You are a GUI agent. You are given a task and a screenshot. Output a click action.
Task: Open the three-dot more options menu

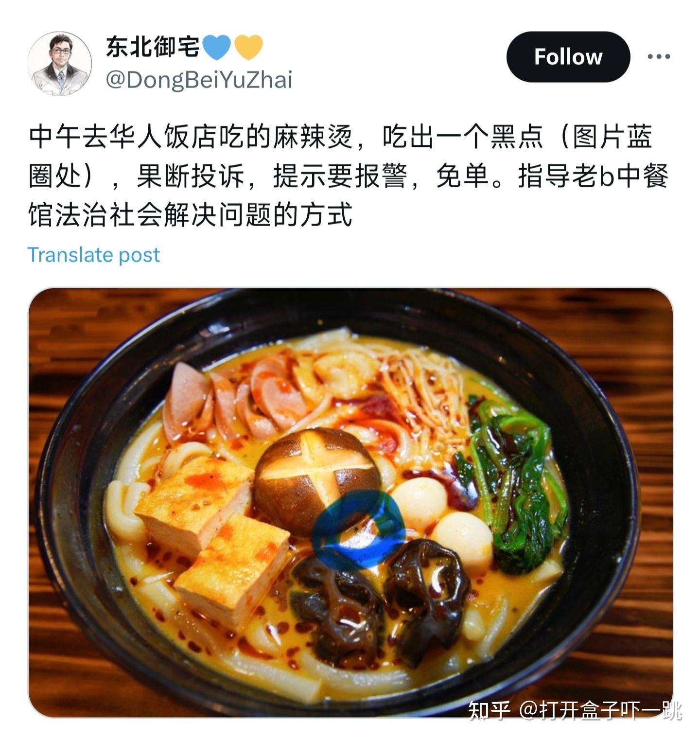[x=659, y=57]
